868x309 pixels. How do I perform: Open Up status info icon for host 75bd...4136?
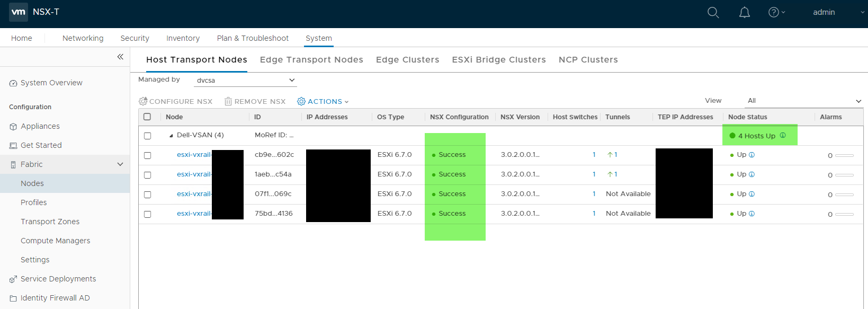pyautogui.click(x=751, y=214)
